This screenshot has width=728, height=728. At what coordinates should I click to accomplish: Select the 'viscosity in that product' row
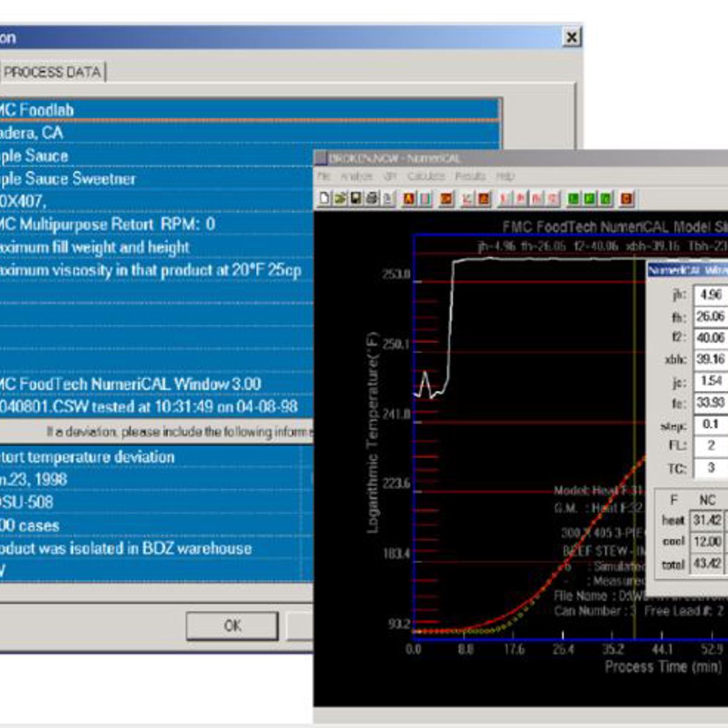[x=157, y=271]
